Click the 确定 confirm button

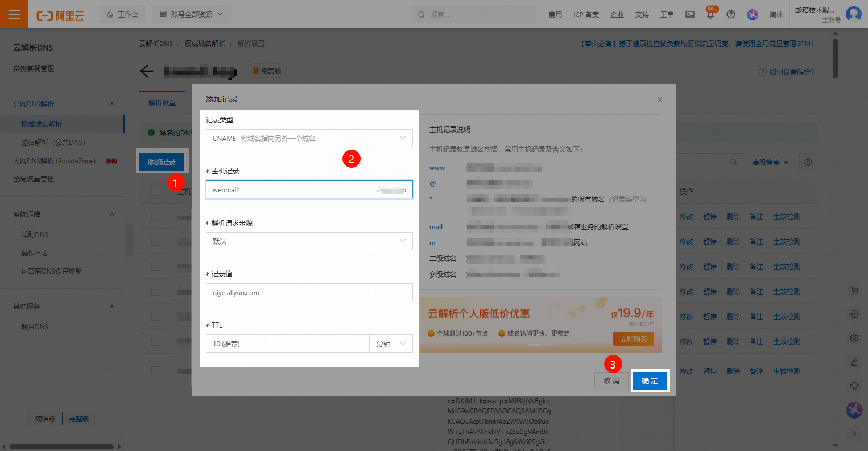point(650,381)
